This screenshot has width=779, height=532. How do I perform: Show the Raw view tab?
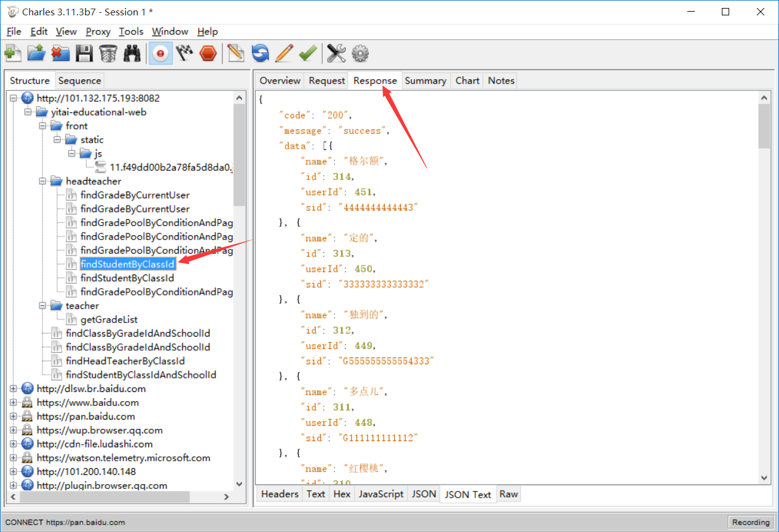pyautogui.click(x=508, y=494)
